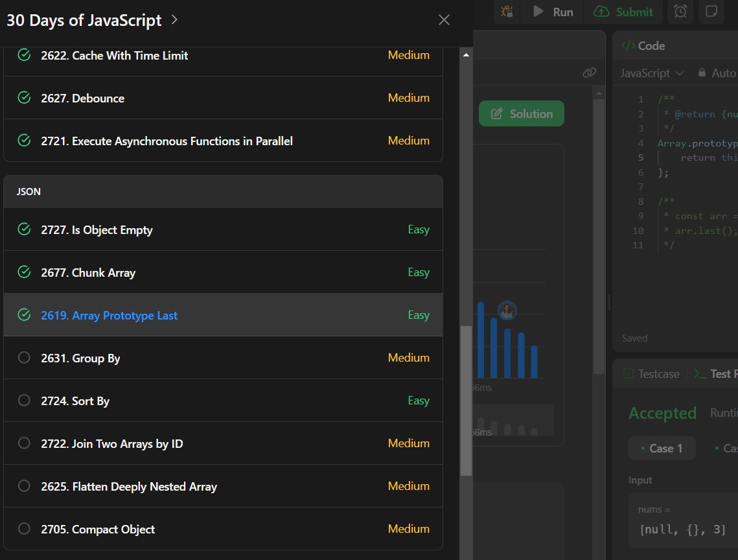Click the Auto lock icon
Image resolution: width=738 pixels, height=560 pixels.
[x=702, y=73]
